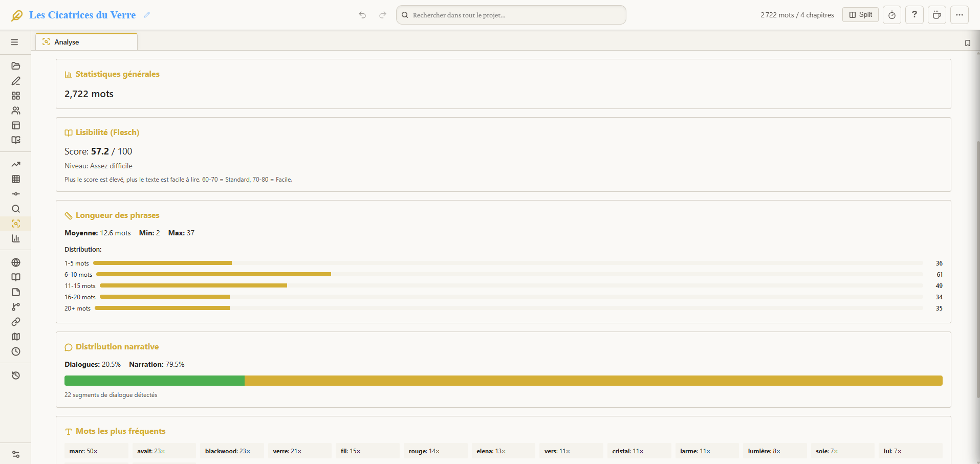Click the pen edit icon in the sidebar
The height and width of the screenshot is (464, 980).
(16, 81)
